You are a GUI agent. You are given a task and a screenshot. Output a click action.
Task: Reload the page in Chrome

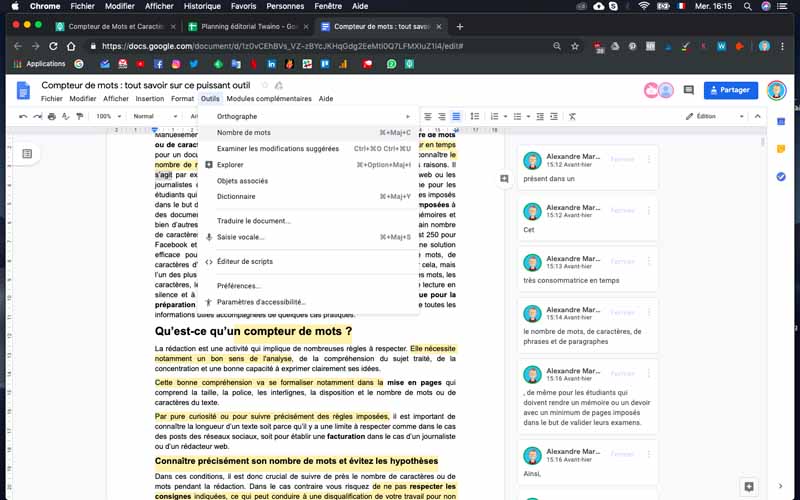tap(53, 46)
